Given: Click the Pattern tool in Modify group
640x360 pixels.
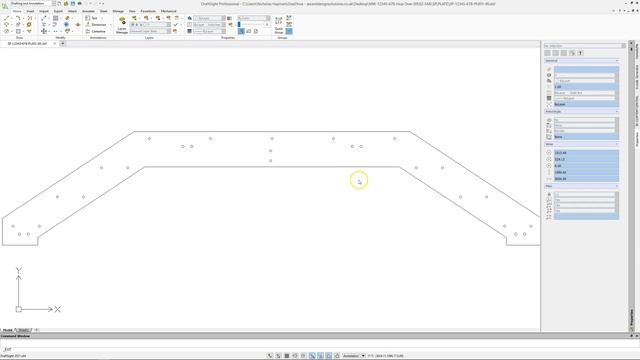Looking at the screenshot, I should pyautogui.click(x=55, y=18).
